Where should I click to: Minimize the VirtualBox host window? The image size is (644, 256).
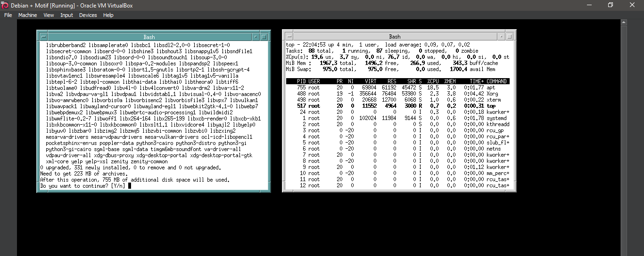pyautogui.click(x=589, y=5)
